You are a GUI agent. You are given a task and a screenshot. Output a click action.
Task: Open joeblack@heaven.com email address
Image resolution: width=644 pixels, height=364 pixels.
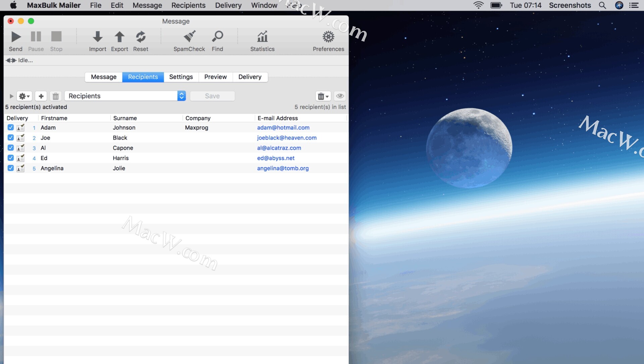pos(287,138)
